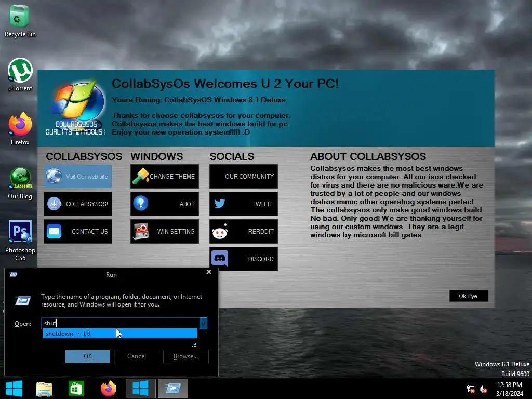Click the muted volume tray icon
The image size is (532, 399).
[x=483, y=389]
